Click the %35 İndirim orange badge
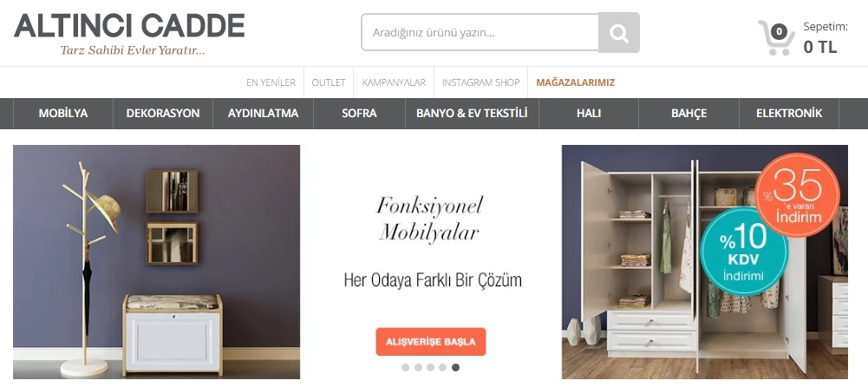The height and width of the screenshot is (387, 868). [798, 195]
